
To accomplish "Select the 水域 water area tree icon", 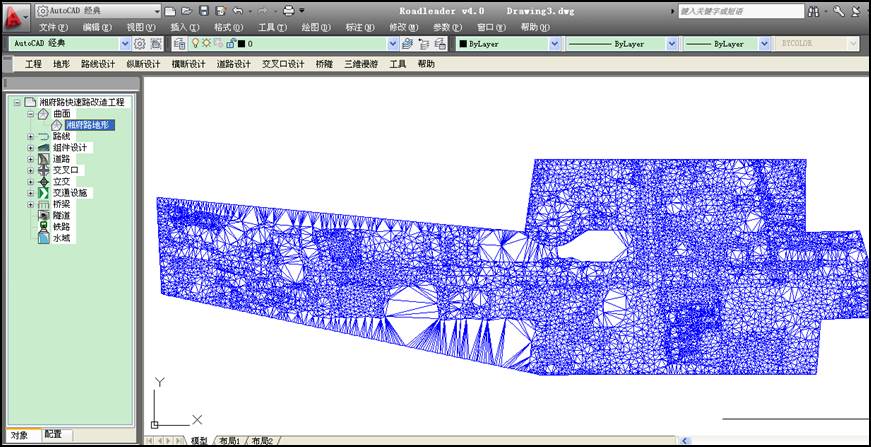I will 44,239.
